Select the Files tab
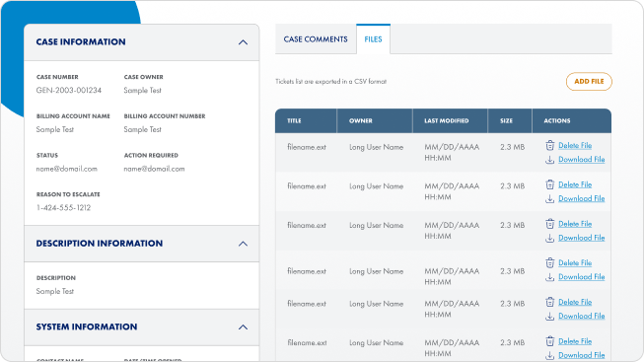Screen dimensions: 644x362 (373, 39)
